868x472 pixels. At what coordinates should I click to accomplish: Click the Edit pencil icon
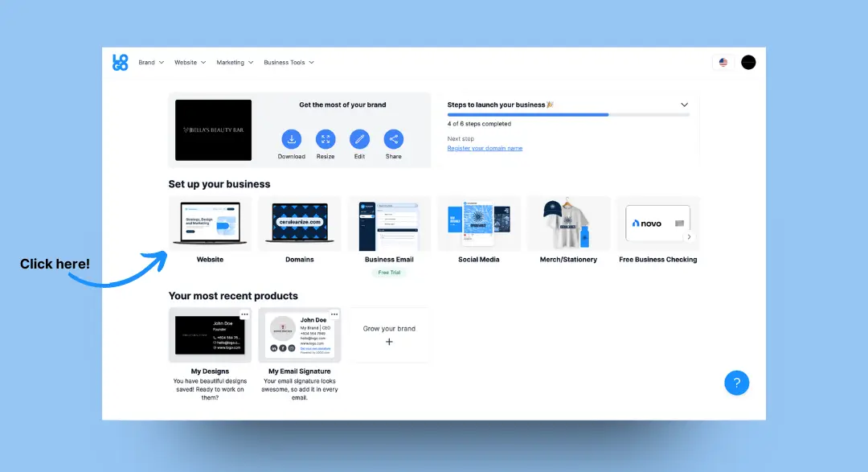[x=359, y=137]
